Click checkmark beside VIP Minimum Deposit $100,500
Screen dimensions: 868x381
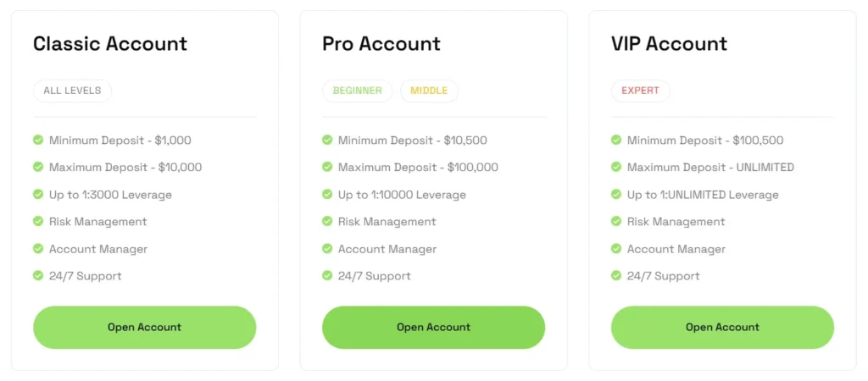[x=616, y=140]
